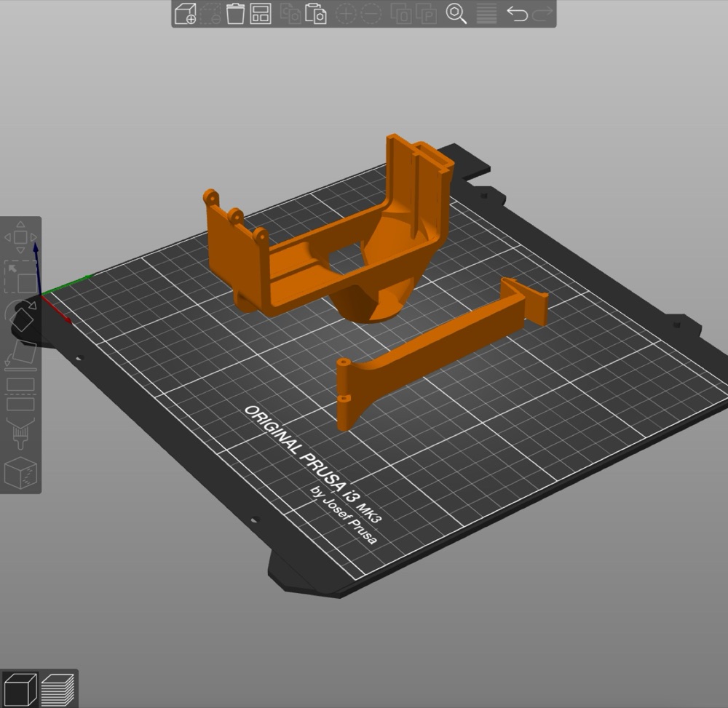Remove an instance with the minus-circle icon
This screenshot has width=728, height=708.
pyautogui.click(x=371, y=14)
